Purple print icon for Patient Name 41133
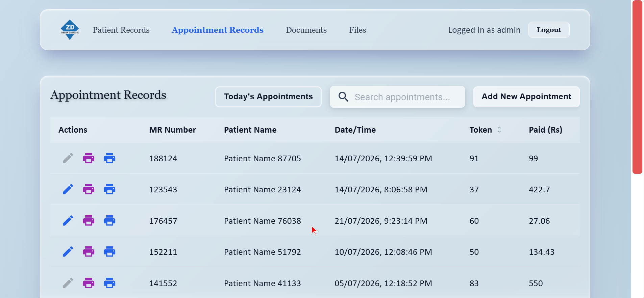This screenshot has height=298, width=644. tap(89, 283)
